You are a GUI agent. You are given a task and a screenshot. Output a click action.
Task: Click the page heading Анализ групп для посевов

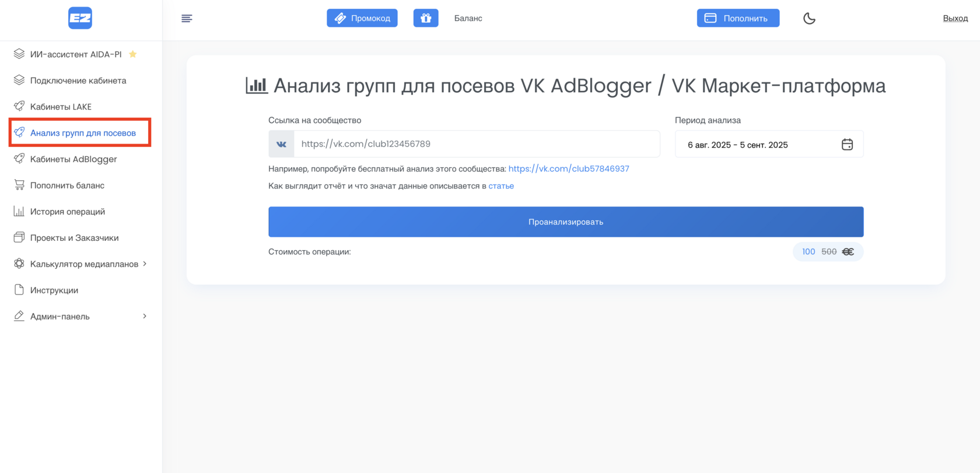pos(579,86)
